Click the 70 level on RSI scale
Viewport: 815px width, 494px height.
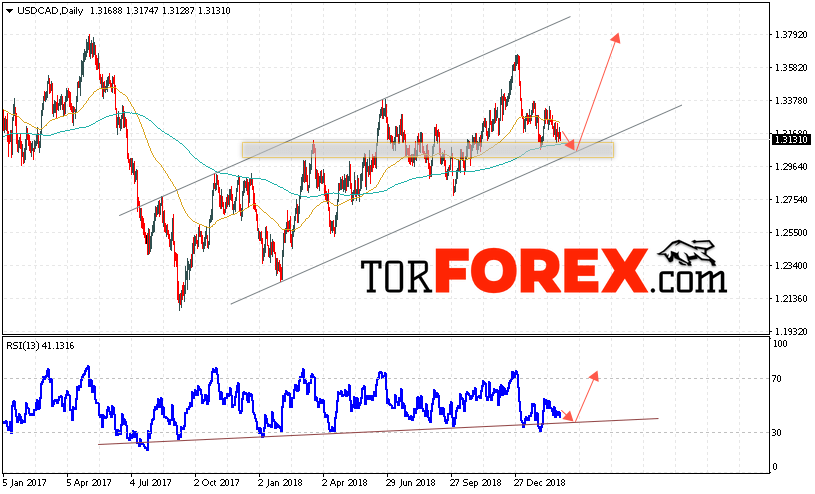[777, 379]
